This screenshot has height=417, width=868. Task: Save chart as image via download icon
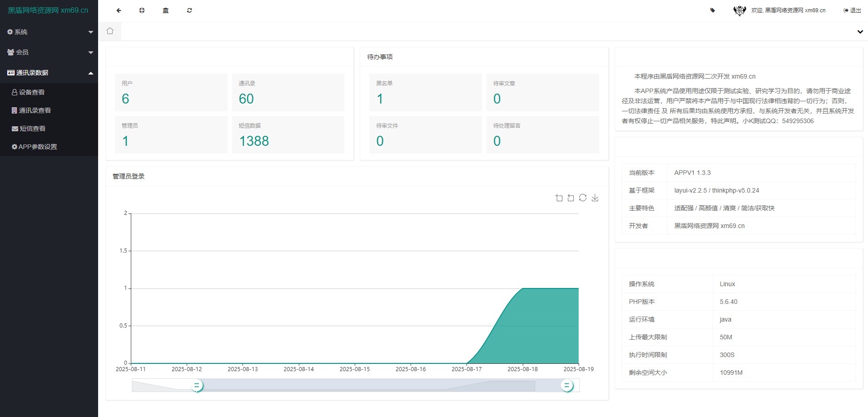click(595, 198)
